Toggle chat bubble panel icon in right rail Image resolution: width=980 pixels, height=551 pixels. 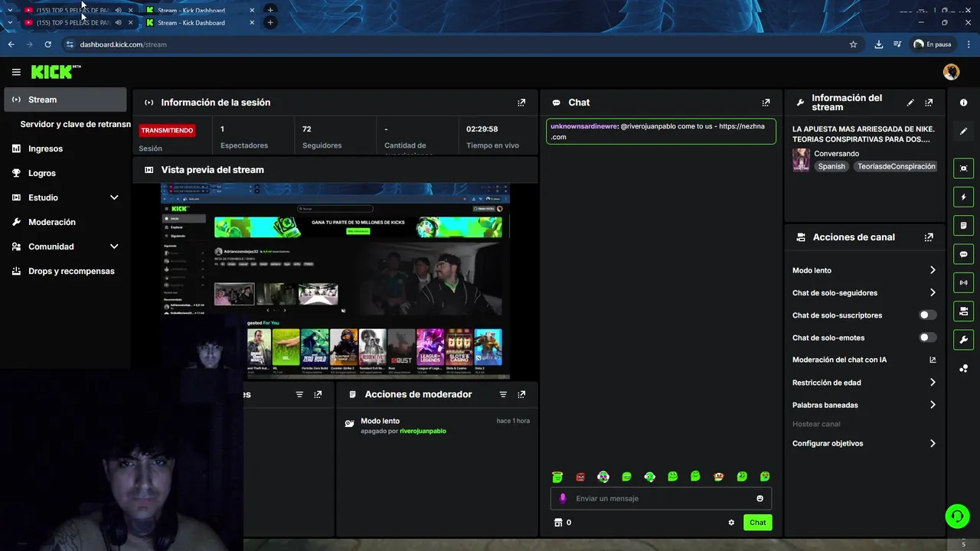(964, 254)
